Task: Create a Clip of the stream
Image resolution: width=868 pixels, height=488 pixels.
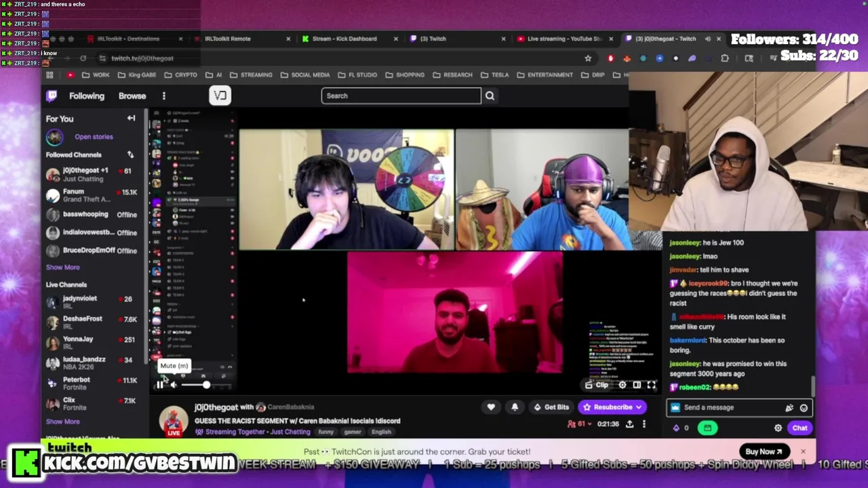Action: tap(597, 385)
